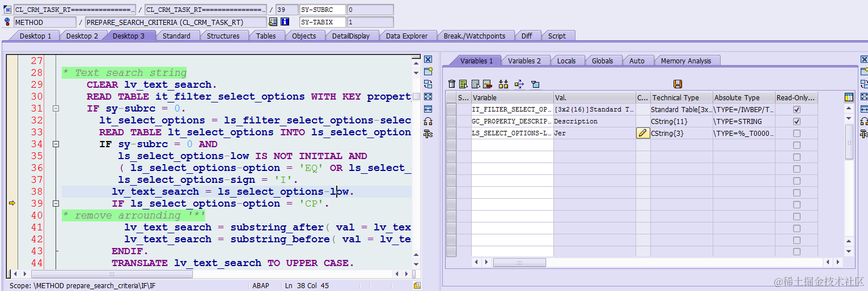Viewport: 868px width, 291px height.
Task: Click the variables toolbar icon with red bar
Action: [487, 84]
